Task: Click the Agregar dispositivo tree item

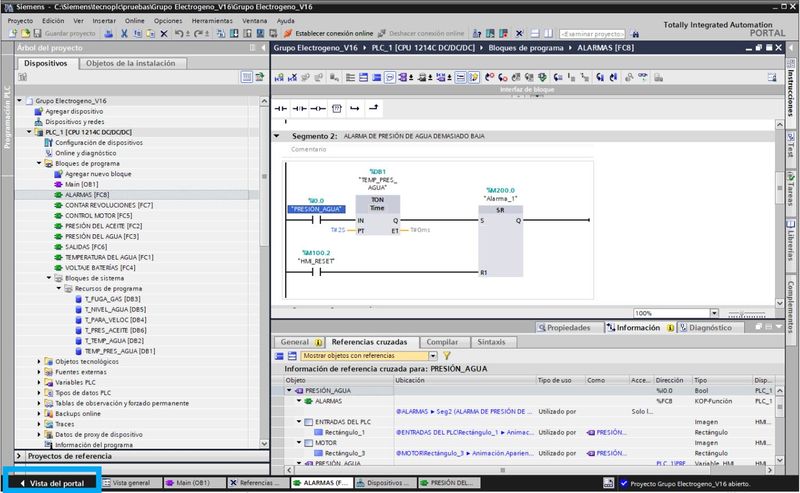Action: (74, 111)
